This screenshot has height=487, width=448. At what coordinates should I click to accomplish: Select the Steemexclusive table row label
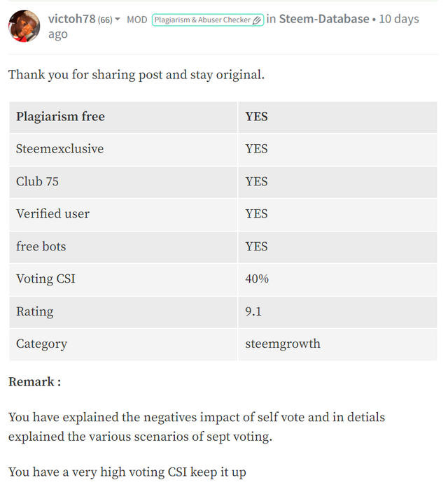[59, 149]
